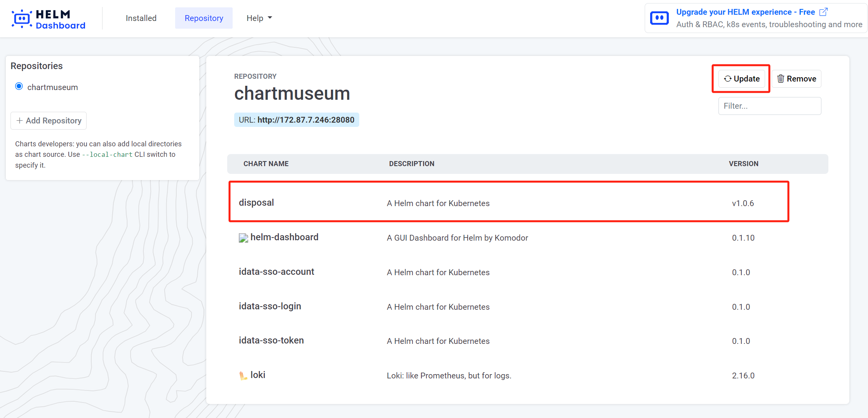This screenshot has height=418, width=868.
Task: Select the chartmuseum repository radio button
Action: click(18, 86)
